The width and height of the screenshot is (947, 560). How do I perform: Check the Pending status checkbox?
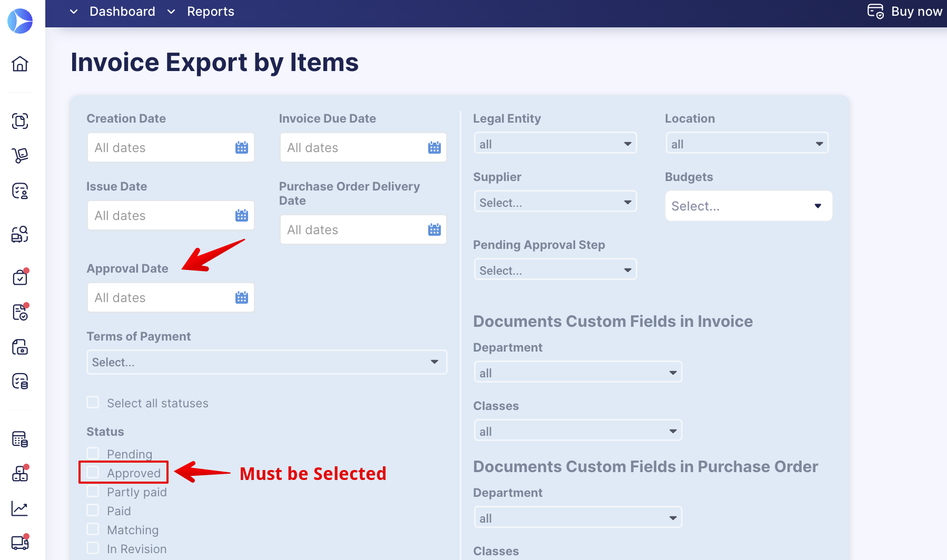[93, 453]
